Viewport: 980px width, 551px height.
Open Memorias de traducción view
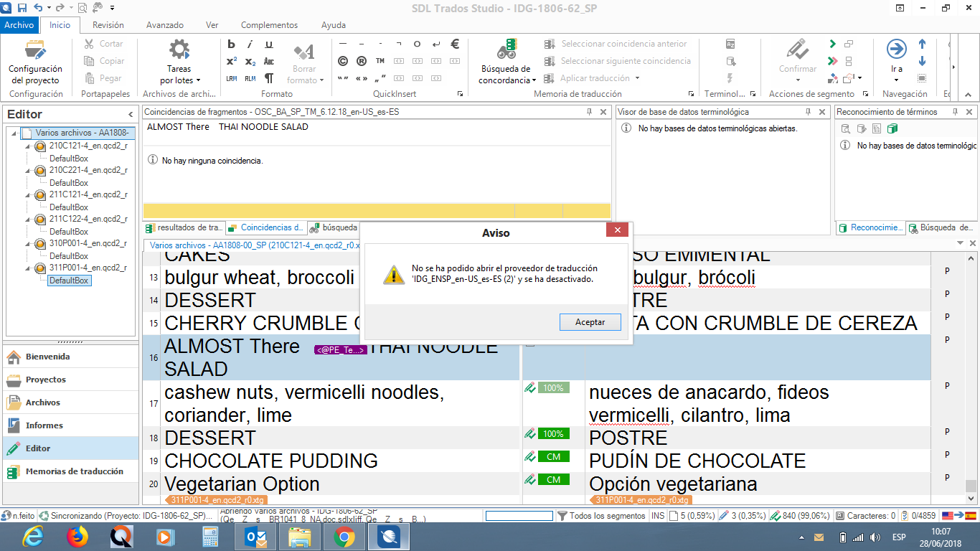[70, 471]
